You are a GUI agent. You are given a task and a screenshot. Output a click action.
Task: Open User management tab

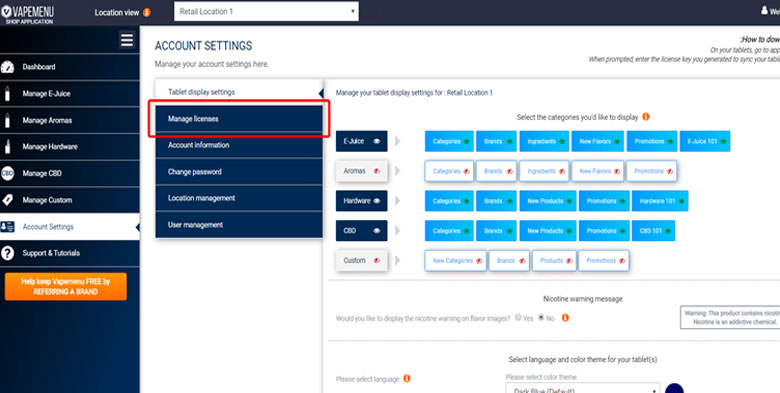(x=239, y=225)
